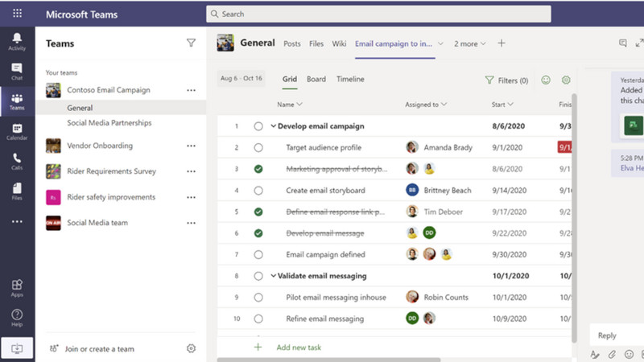Uncheck Develop email message task
Viewport: 644px width, 362px height.
[258, 233]
